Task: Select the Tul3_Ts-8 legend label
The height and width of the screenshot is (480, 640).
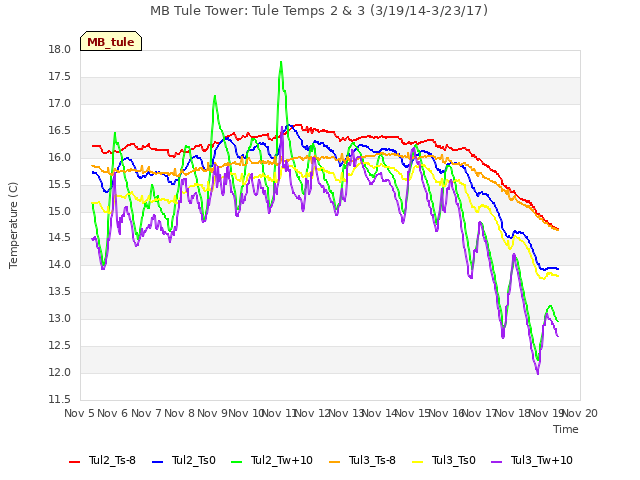Action: coord(372,460)
